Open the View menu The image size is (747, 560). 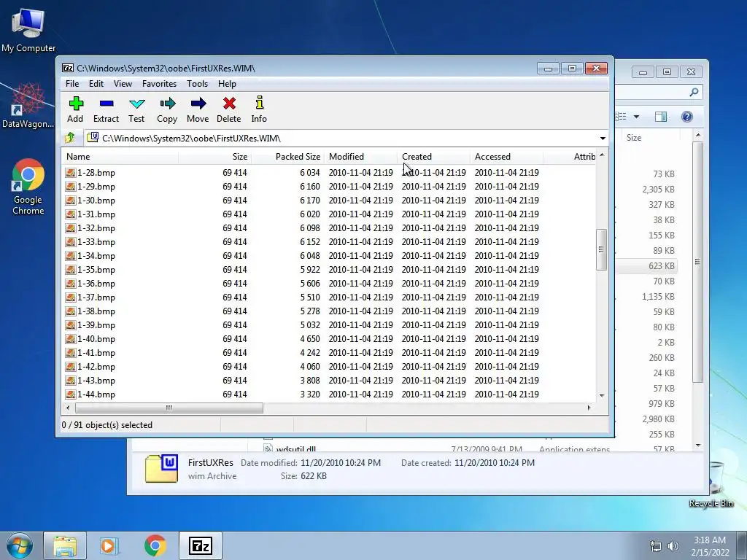pos(123,84)
